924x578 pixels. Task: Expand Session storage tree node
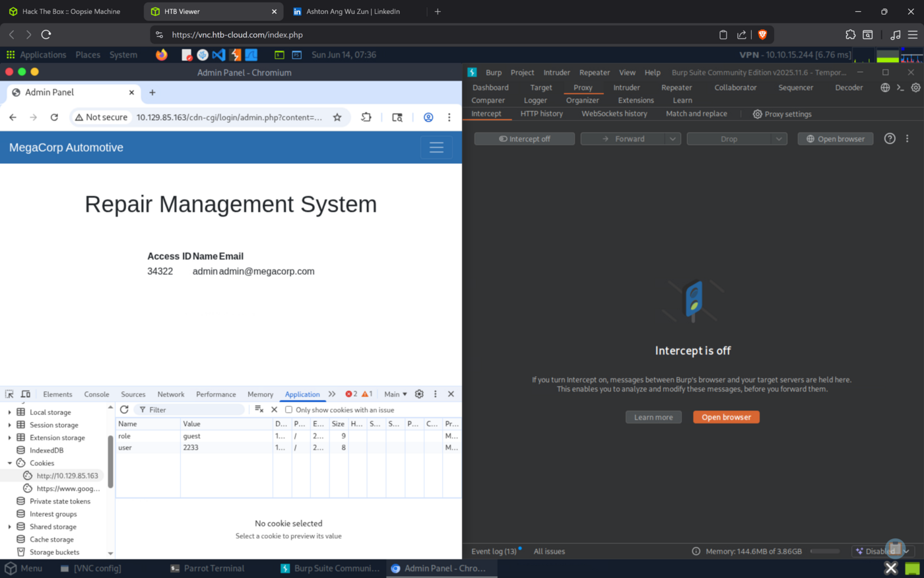(x=9, y=425)
